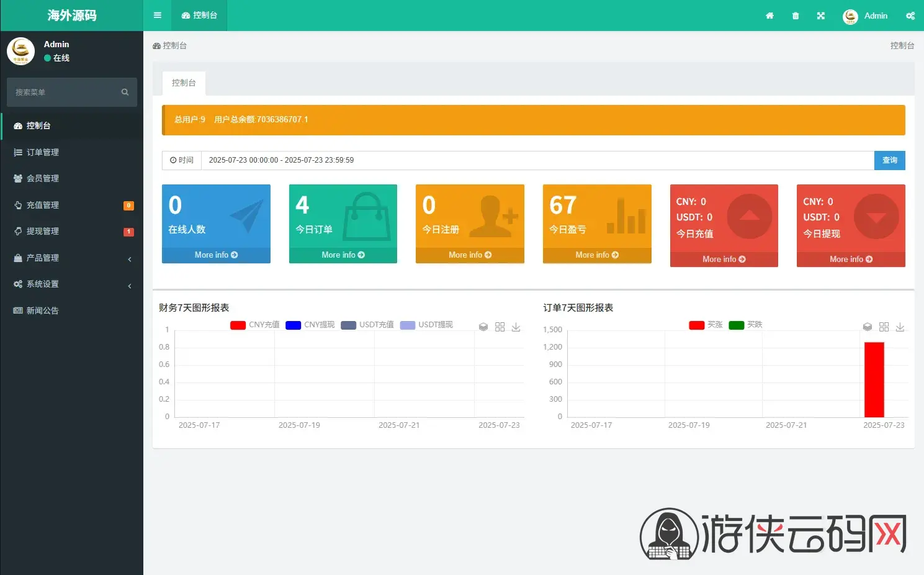Toggle fullscreen mode with the expand icon
The width and height of the screenshot is (924, 575).
[821, 16]
